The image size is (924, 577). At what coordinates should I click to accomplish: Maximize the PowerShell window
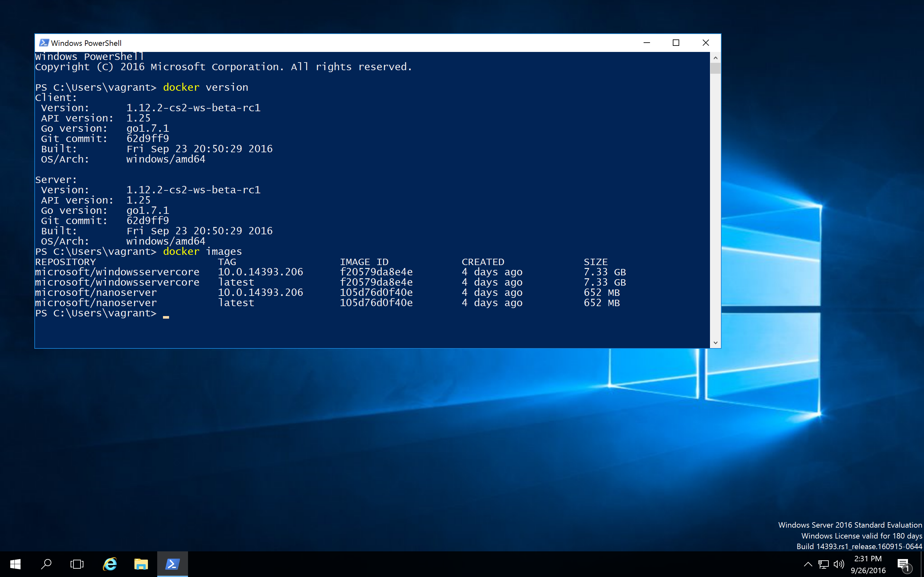click(x=676, y=43)
